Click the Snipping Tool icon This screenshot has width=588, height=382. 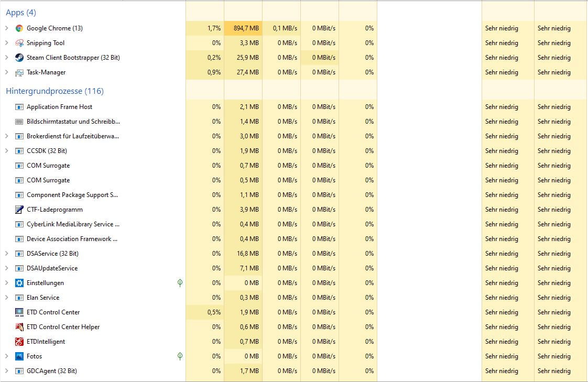[19, 43]
